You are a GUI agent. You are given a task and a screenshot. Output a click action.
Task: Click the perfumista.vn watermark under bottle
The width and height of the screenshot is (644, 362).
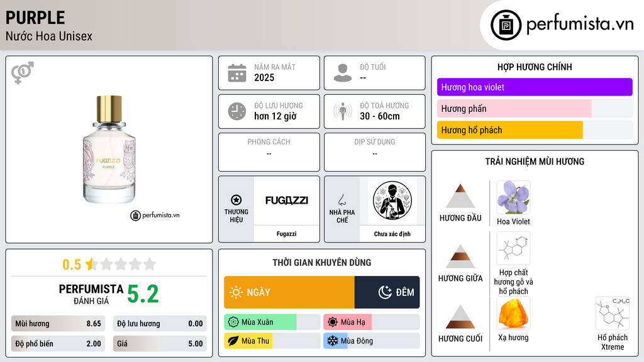[155, 215]
